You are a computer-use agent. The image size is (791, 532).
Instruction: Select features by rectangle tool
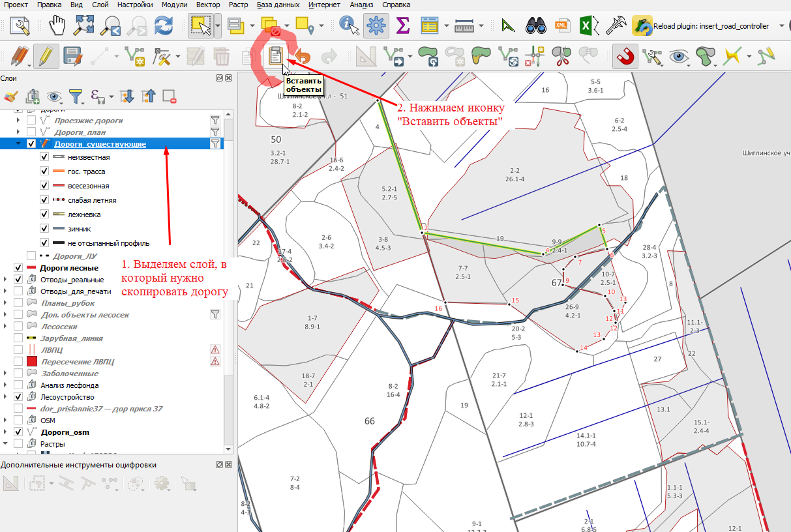click(200, 25)
